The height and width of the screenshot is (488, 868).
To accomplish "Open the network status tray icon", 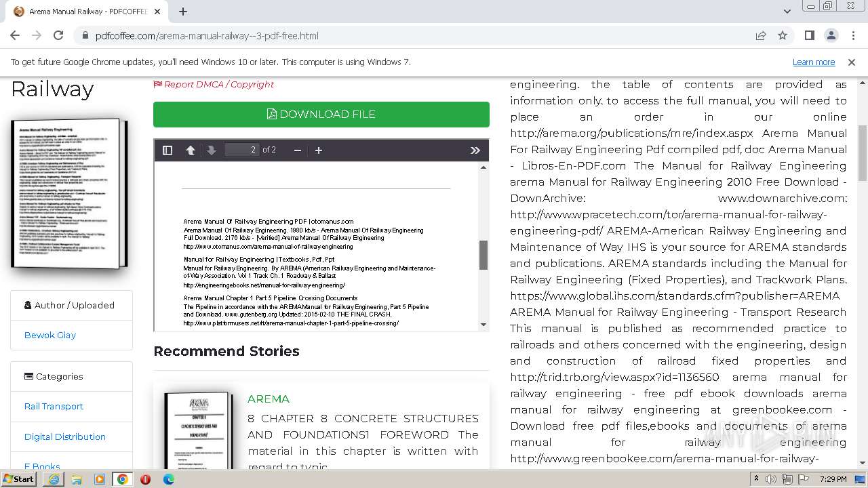I will point(787,479).
